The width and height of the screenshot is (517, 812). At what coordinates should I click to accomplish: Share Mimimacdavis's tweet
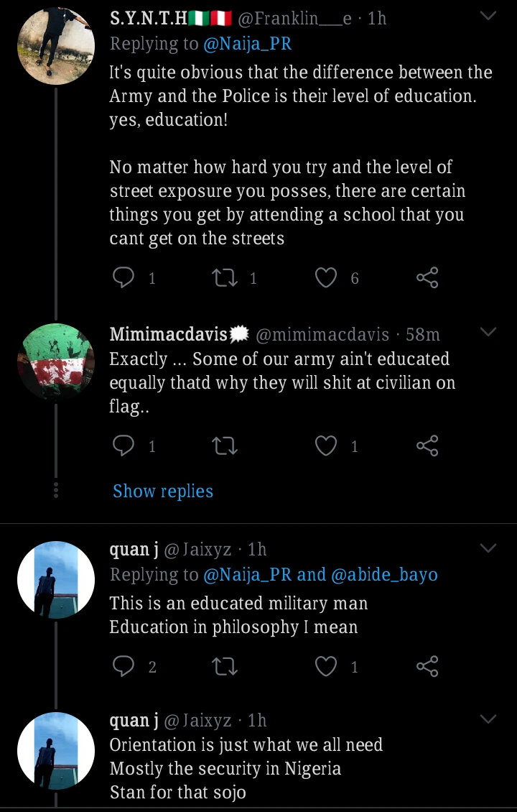(427, 446)
